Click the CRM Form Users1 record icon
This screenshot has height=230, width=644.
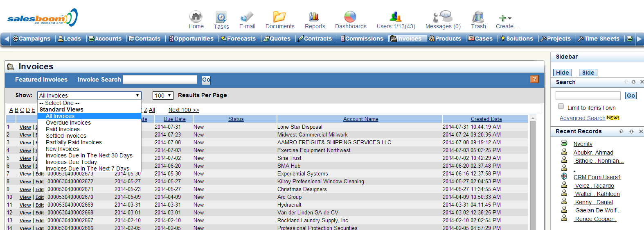[564, 176]
